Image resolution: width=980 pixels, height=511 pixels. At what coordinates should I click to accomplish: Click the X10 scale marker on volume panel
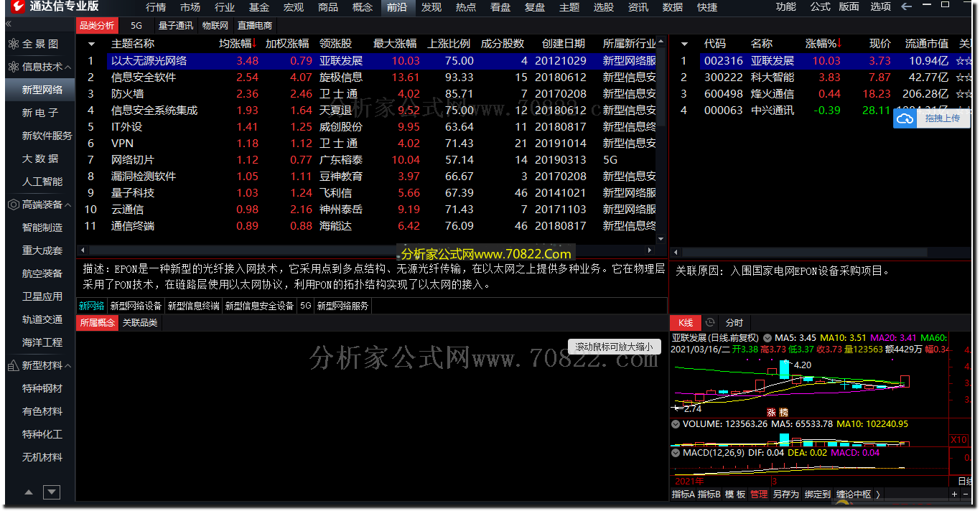[960, 439]
